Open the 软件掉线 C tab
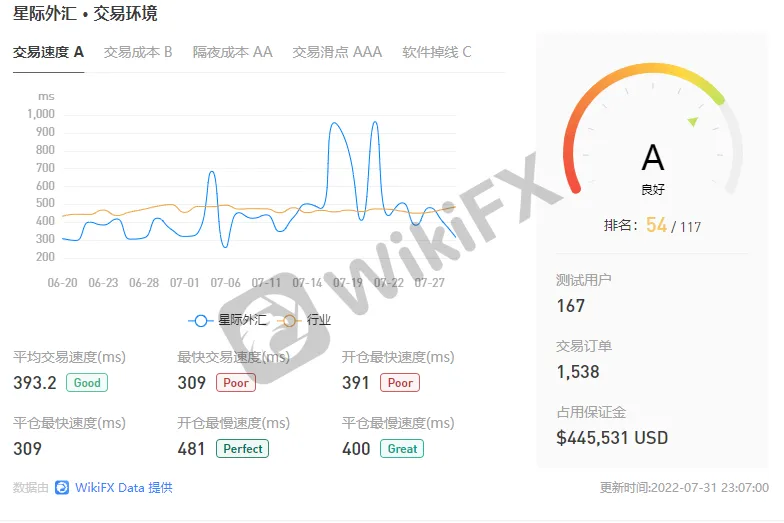784x523 pixels. click(436, 52)
